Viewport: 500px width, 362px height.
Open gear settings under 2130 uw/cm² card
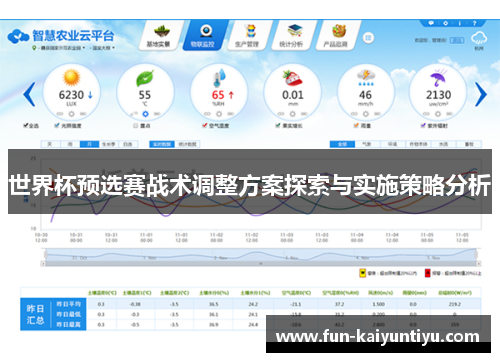(x=438, y=114)
